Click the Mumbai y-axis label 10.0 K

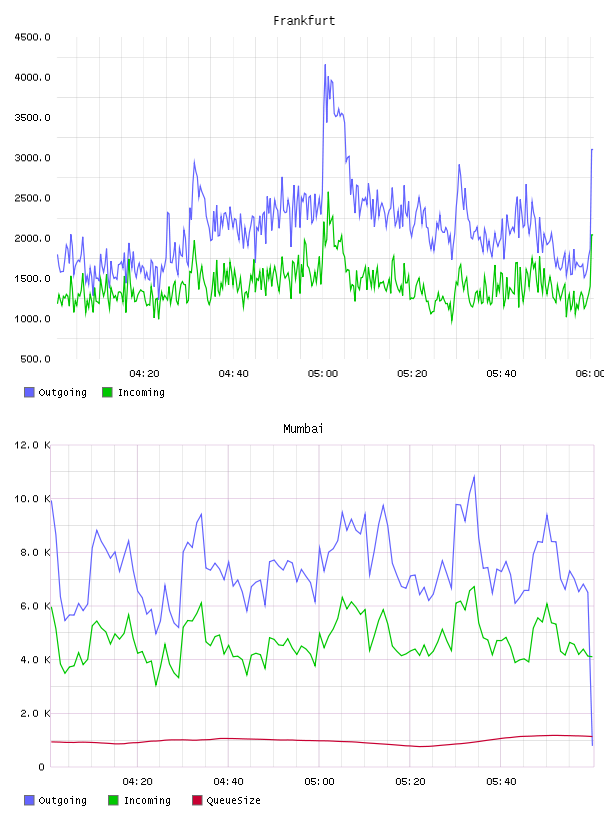click(x=32, y=499)
